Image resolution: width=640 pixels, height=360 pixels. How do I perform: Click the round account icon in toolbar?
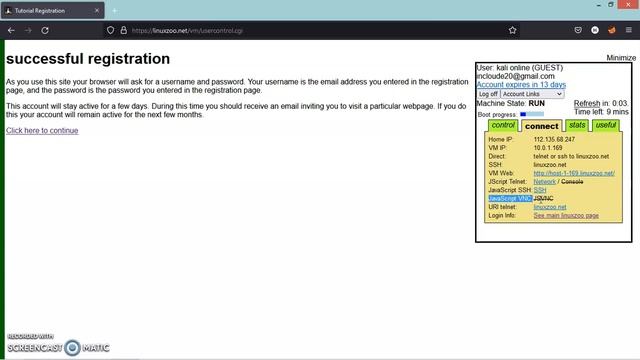coord(595,30)
